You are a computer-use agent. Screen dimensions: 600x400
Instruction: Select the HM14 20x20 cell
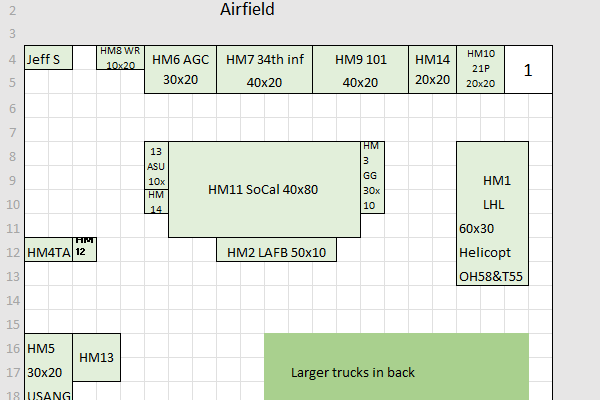(x=432, y=69)
